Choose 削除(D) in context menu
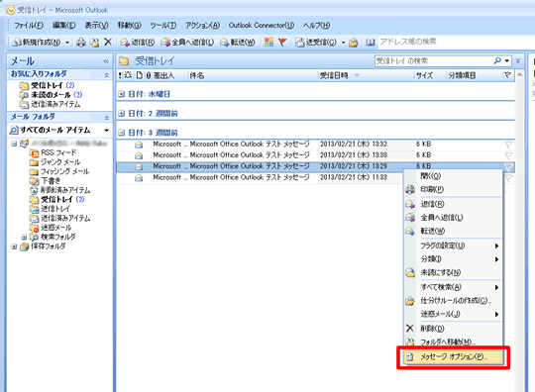 pos(454,329)
